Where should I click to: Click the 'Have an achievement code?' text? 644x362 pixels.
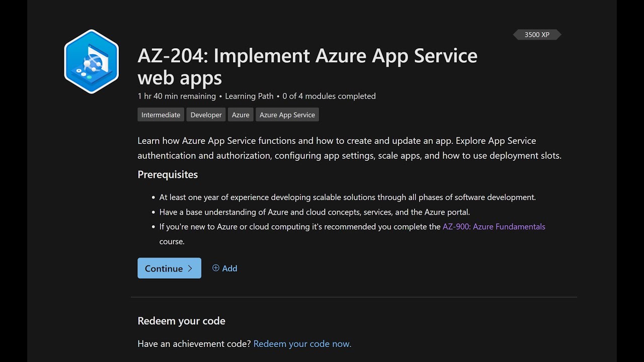(x=194, y=344)
